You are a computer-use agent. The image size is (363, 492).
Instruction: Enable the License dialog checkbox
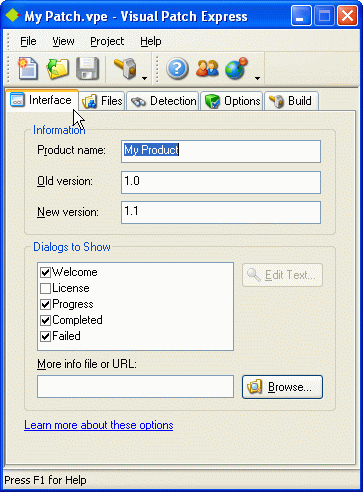click(x=45, y=288)
